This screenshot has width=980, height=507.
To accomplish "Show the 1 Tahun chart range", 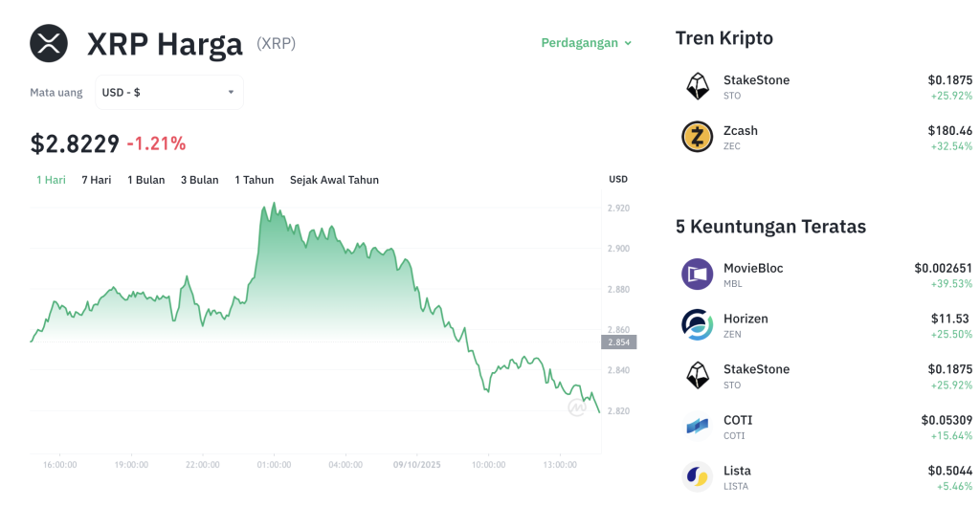I will [x=255, y=180].
